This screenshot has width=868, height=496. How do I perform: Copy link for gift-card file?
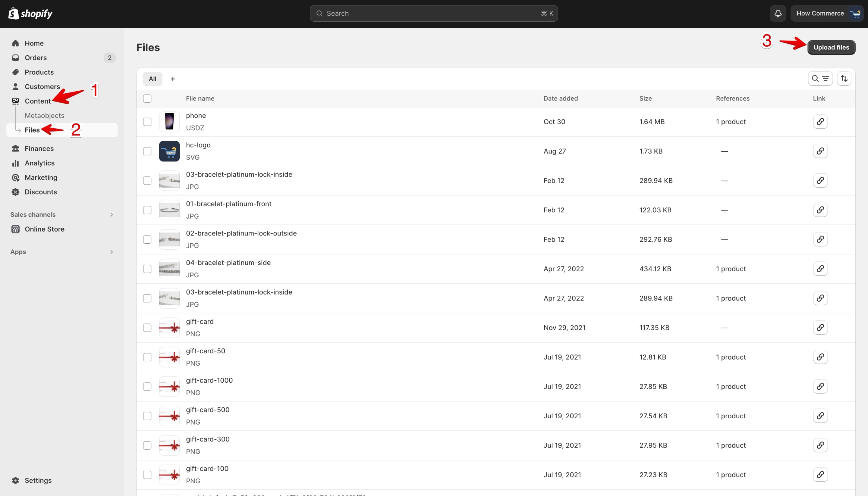point(820,327)
